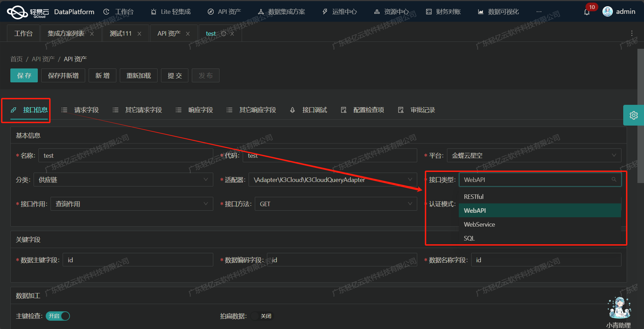Choose WebService from the interface type list
This screenshot has height=329, width=644.
540,224
